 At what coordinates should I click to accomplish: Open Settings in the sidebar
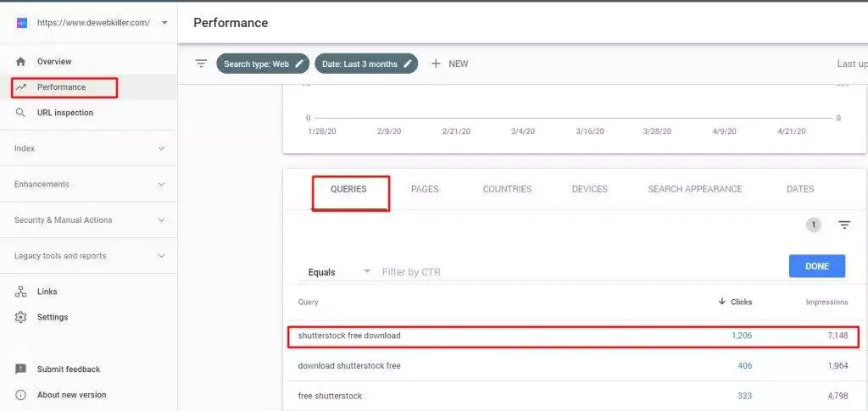coord(53,317)
